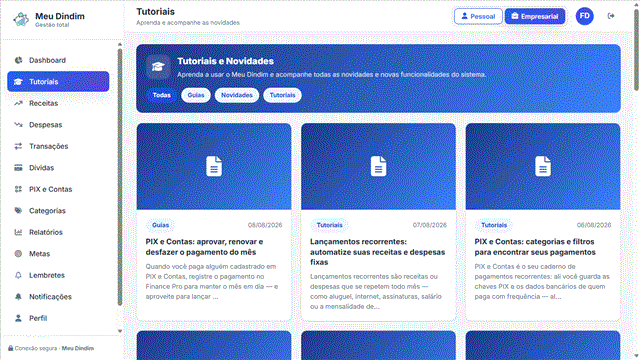The width and height of the screenshot is (640, 360).
Task: Click the date 07/08/2026 on second card
Action: point(429,225)
